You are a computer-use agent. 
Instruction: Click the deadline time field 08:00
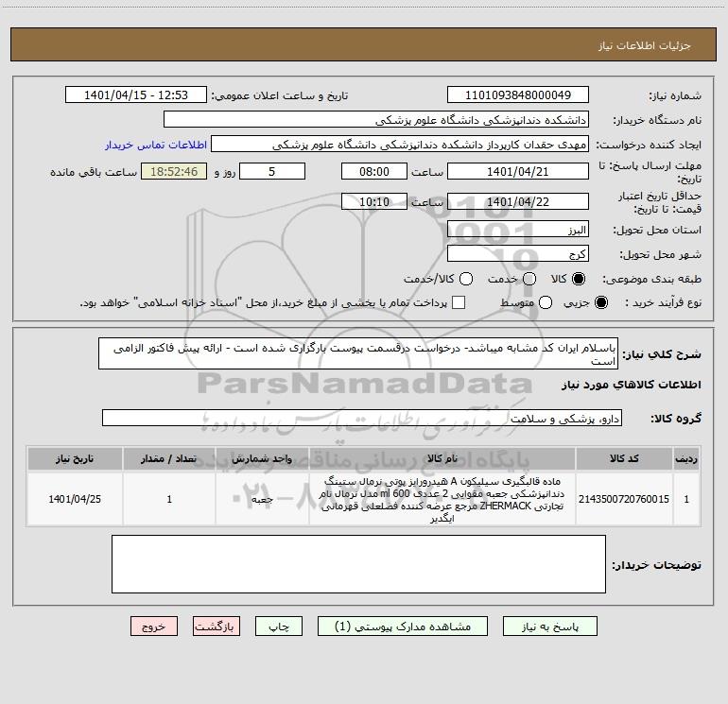374,171
